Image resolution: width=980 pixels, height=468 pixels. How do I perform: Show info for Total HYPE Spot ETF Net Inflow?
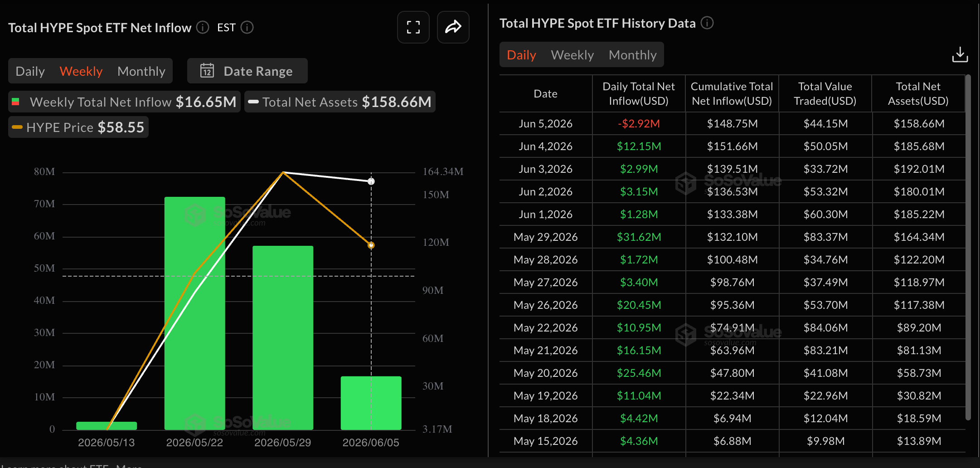203,28
